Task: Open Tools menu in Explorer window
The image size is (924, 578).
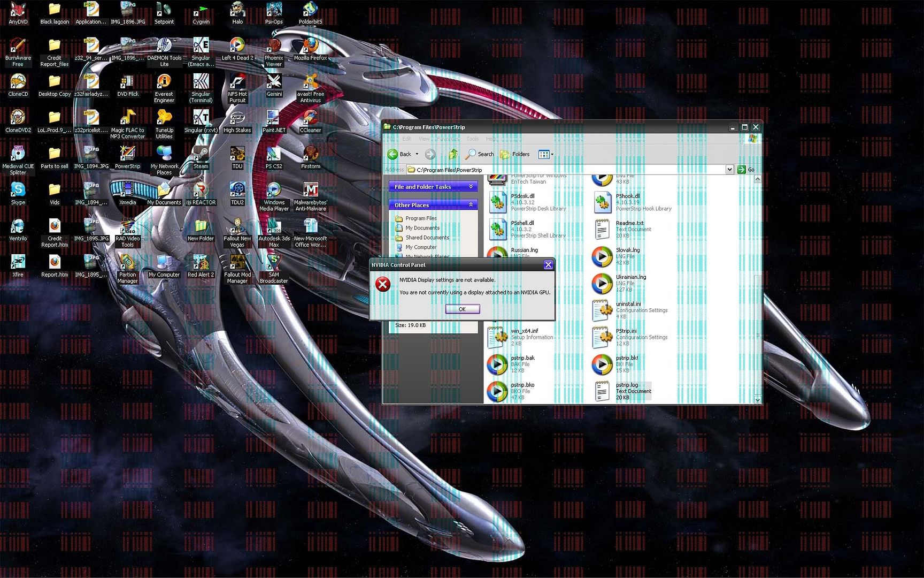Action: tap(473, 139)
